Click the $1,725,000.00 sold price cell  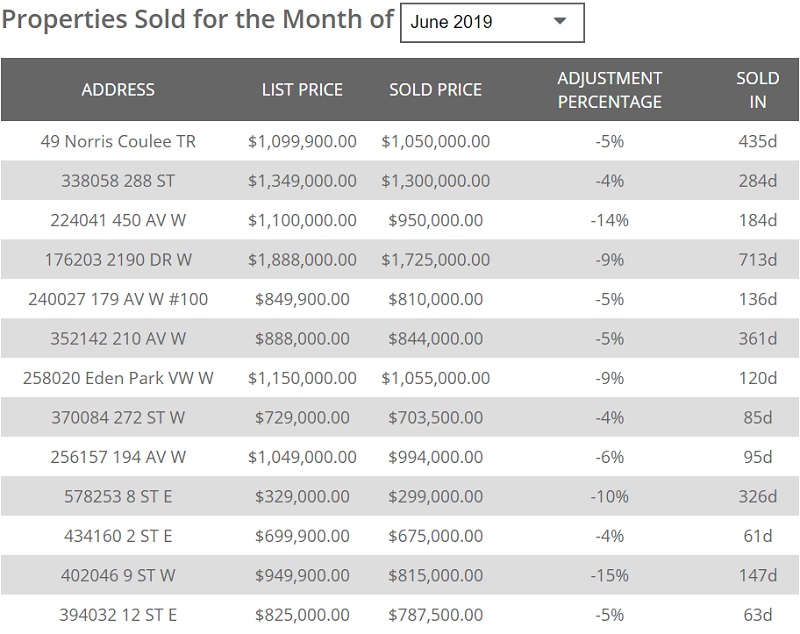[x=436, y=260]
